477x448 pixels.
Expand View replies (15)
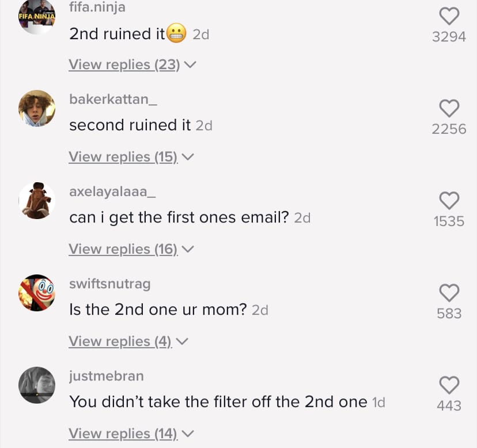coord(131,157)
